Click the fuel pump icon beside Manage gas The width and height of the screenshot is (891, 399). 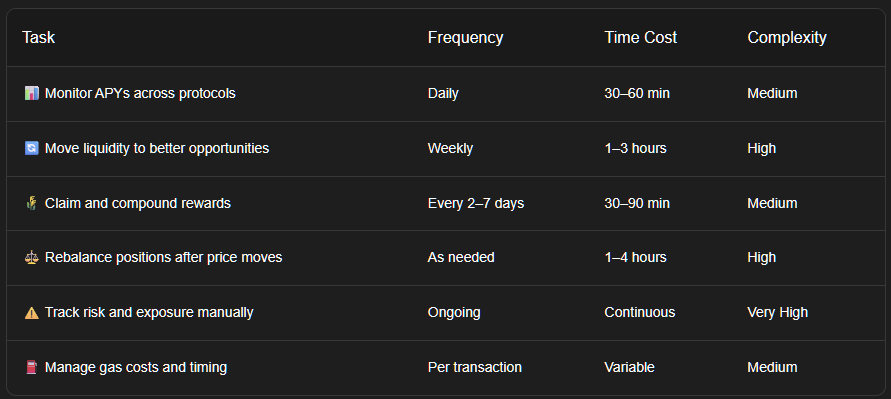click(x=32, y=368)
